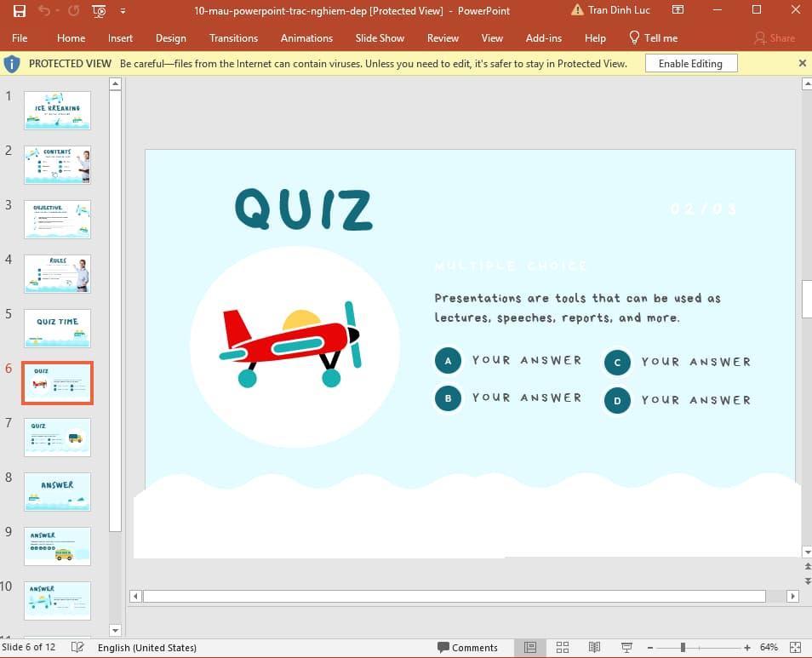The height and width of the screenshot is (658, 812).
Task: Click the Zoom In plus button
Action: [747, 648]
